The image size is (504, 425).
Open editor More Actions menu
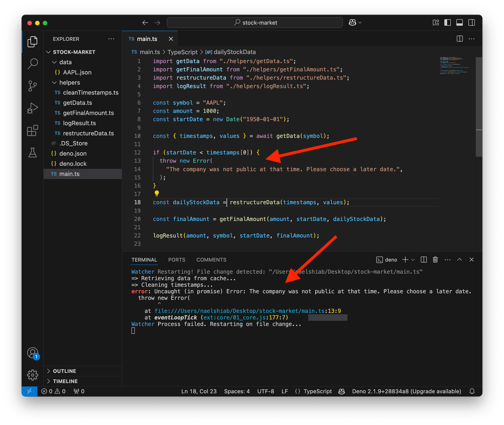tap(472, 39)
